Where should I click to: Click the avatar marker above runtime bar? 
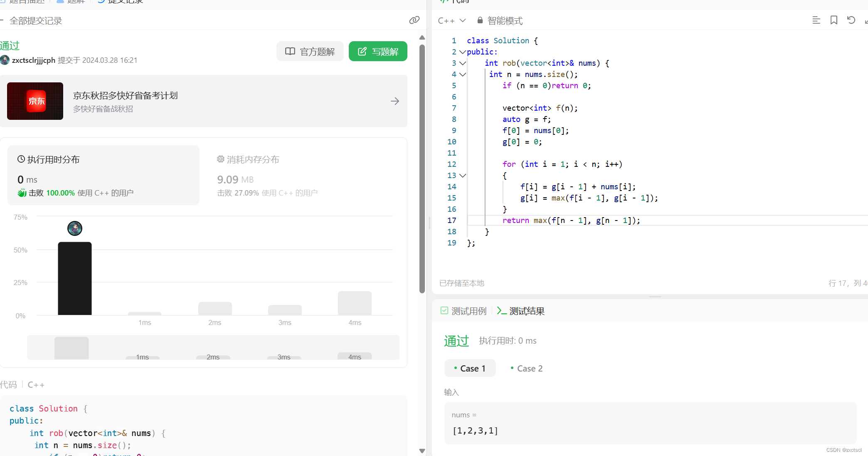(x=75, y=228)
